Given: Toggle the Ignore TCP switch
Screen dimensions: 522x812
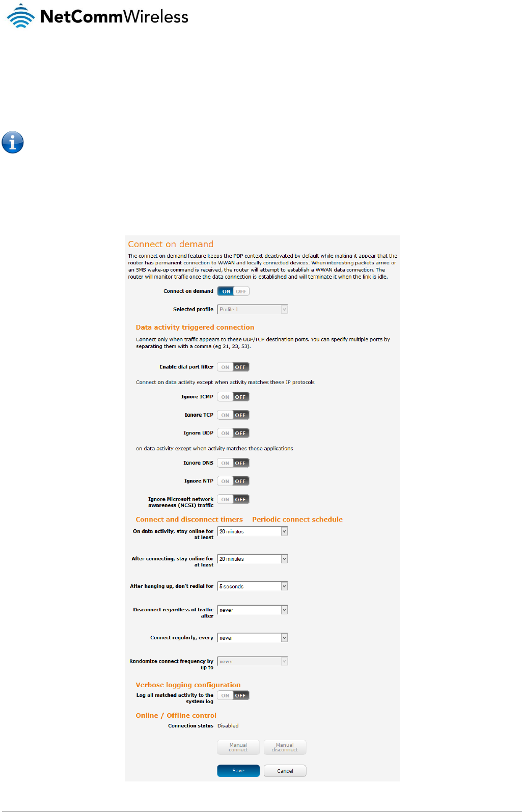Looking at the screenshot, I should click(233, 415).
